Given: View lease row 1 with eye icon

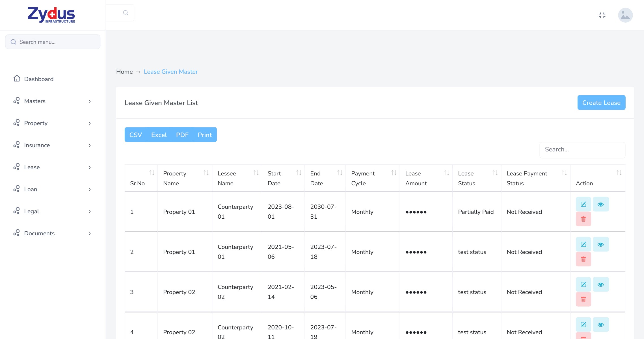Looking at the screenshot, I should [x=601, y=204].
